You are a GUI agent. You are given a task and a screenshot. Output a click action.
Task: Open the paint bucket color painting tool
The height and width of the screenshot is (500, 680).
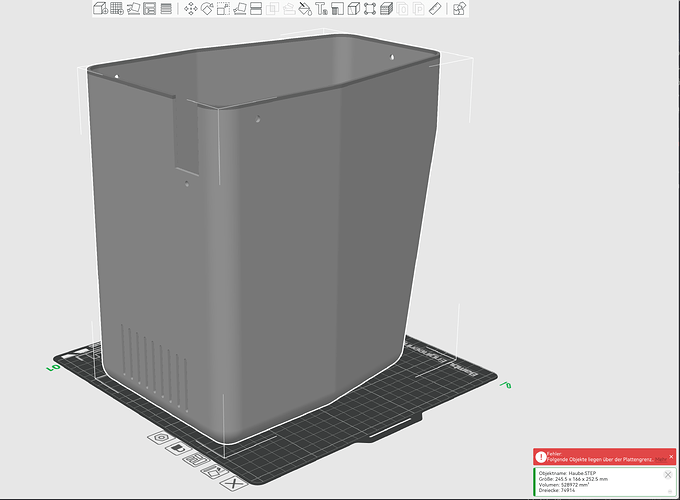tap(305, 8)
